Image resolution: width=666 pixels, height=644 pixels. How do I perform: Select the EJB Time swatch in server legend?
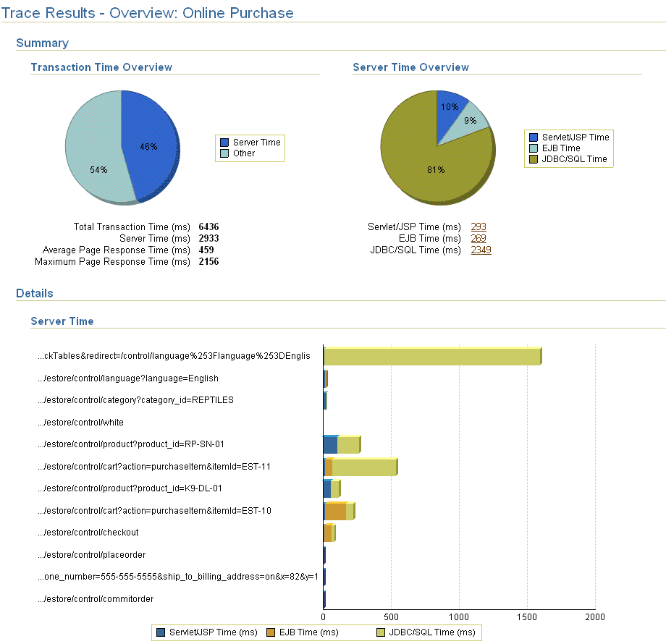tap(533, 148)
